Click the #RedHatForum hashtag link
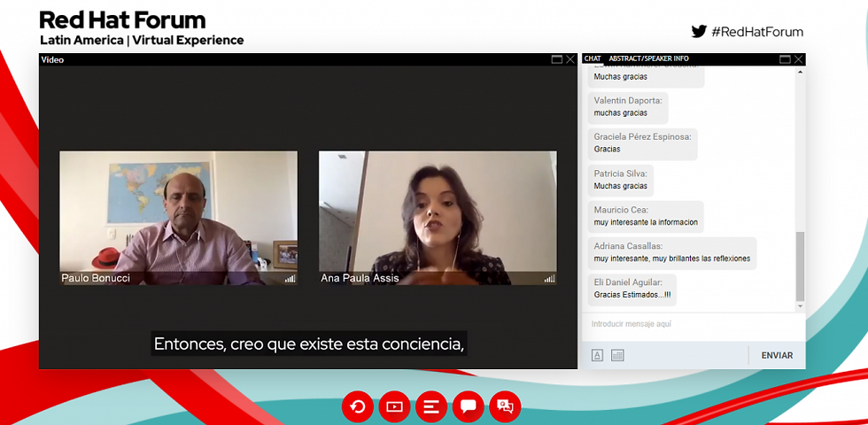Viewport: 868px width, 425px height. (x=757, y=32)
